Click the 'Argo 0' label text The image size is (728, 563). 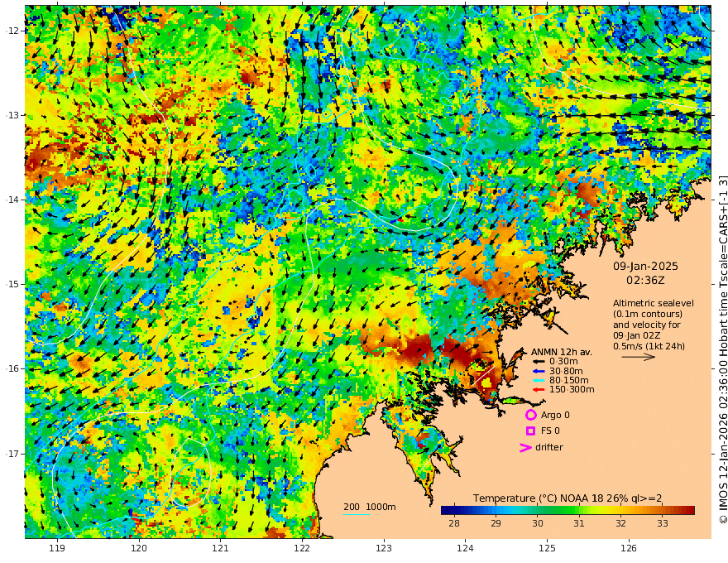pyautogui.click(x=555, y=416)
